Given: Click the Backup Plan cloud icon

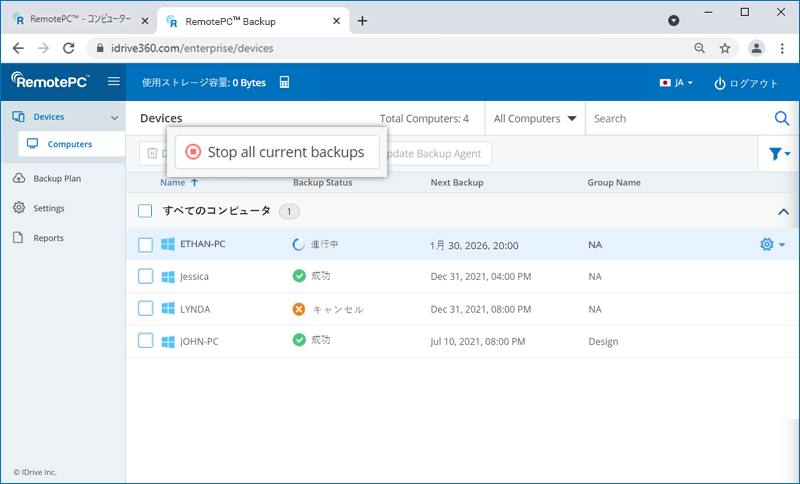Looking at the screenshot, I should (19, 178).
